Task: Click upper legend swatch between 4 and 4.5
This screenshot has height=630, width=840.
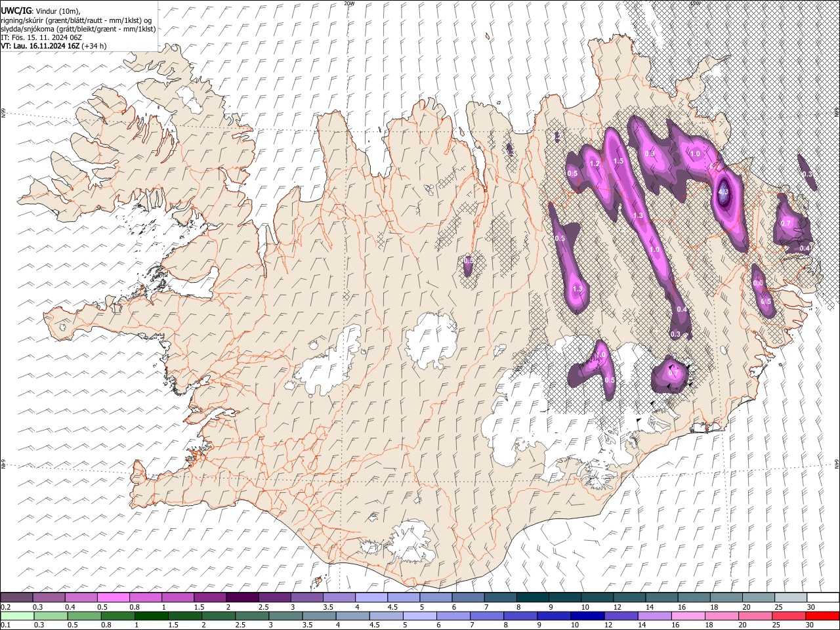Action: (x=371, y=598)
